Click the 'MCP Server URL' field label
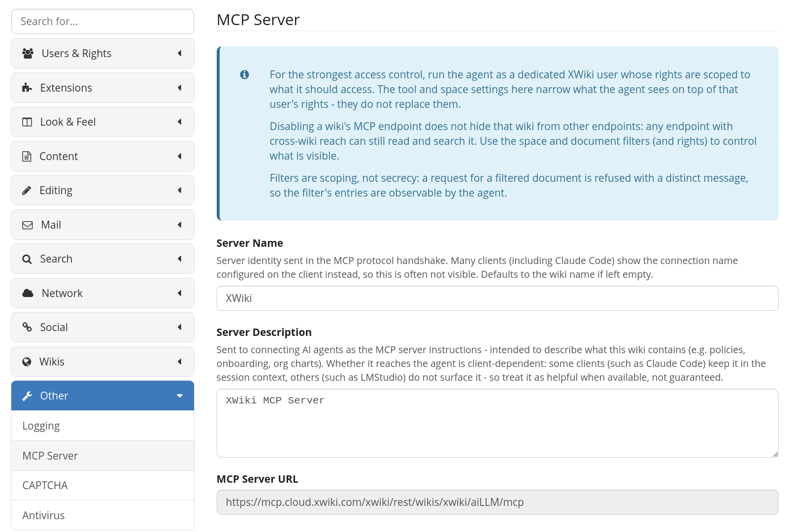 tap(258, 479)
